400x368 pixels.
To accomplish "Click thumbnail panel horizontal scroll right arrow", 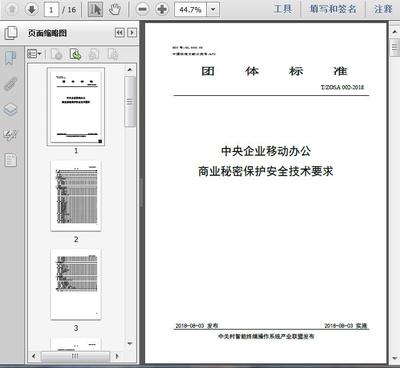I will pyautogui.click(x=117, y=356).
